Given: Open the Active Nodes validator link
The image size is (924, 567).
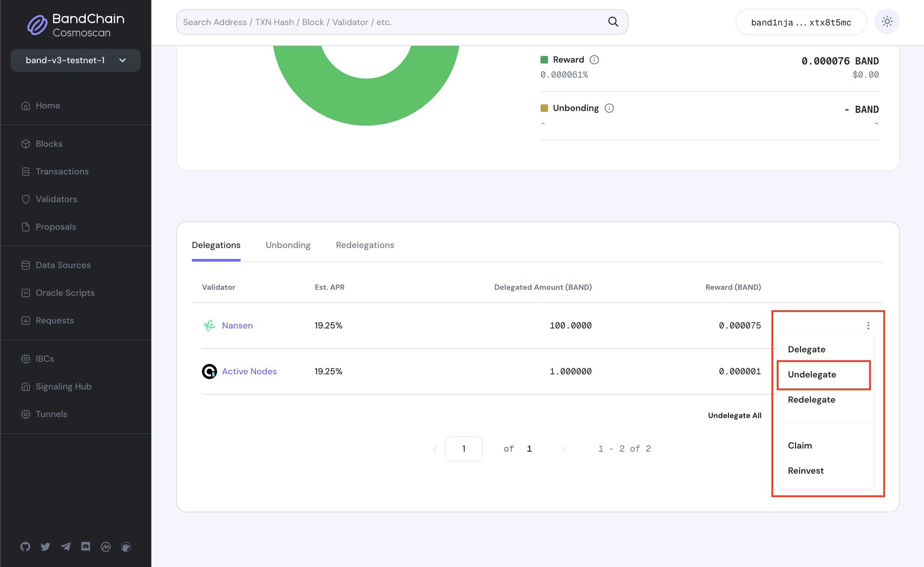Looking at the screenshot, I should (249, 371).
